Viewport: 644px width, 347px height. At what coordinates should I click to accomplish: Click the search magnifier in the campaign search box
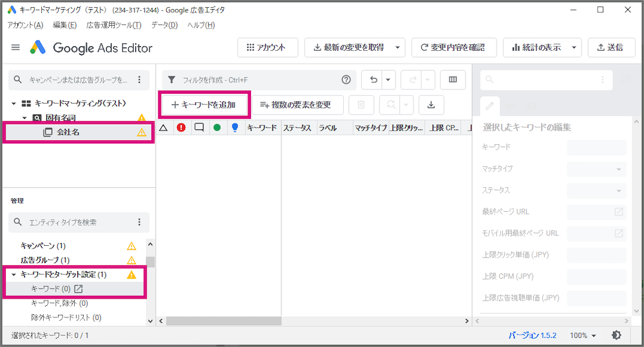pos(17,80)
